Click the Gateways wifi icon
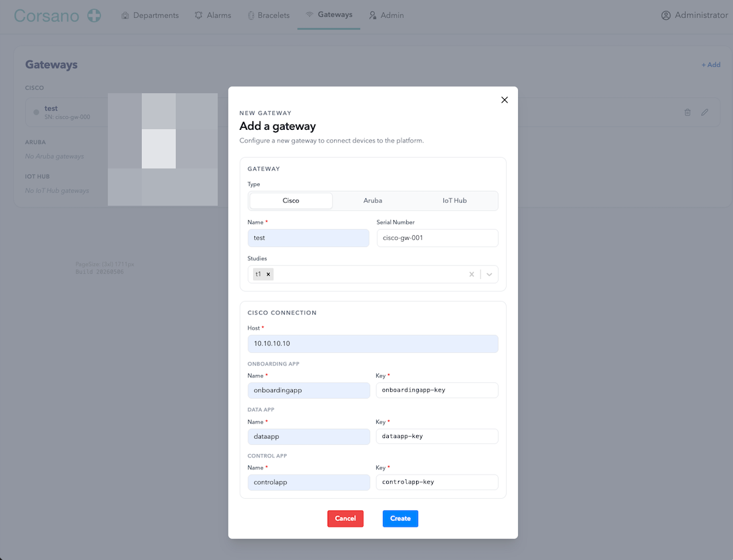This screenshot has height=560, width=733. coord(310,15)
